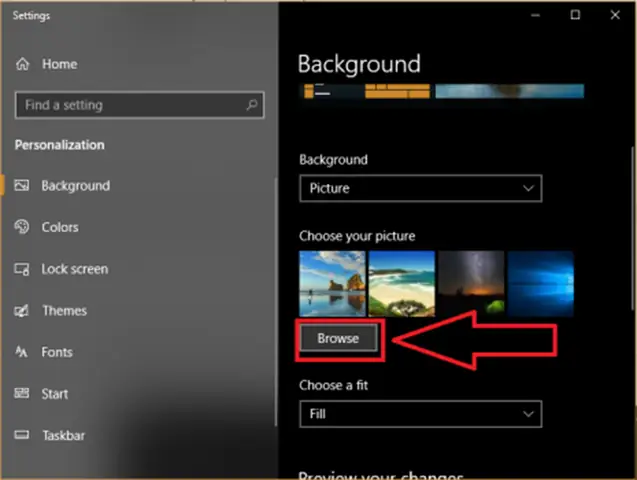Click the settings page vertical scrollbar
The image size is (637, 480).
click(633, 227)
